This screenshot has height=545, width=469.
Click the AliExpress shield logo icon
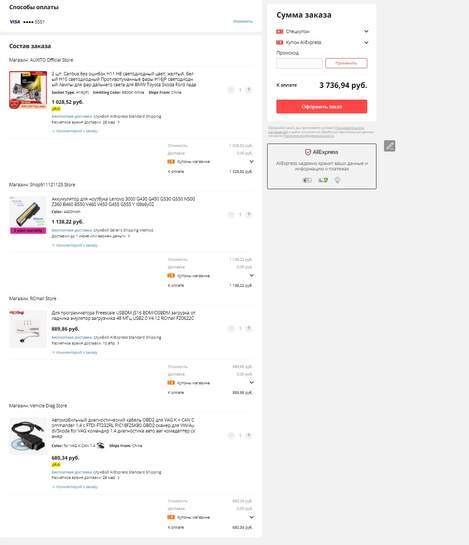click(308, 152)
